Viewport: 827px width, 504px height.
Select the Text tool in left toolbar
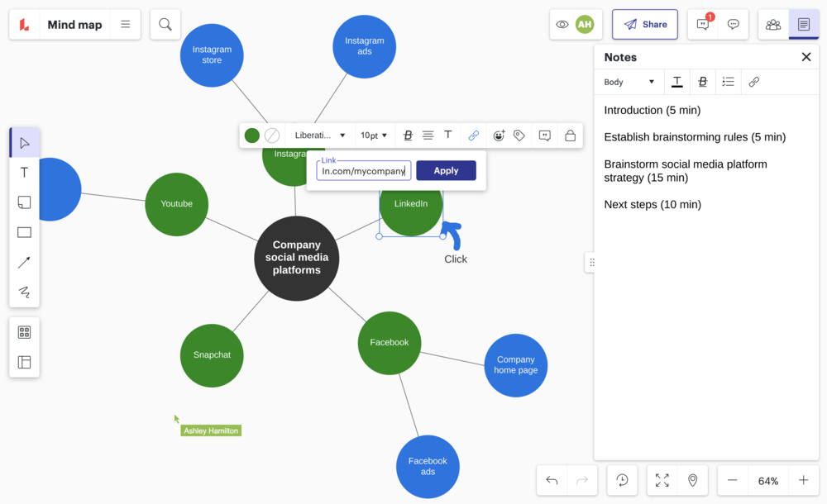point(24,173)
